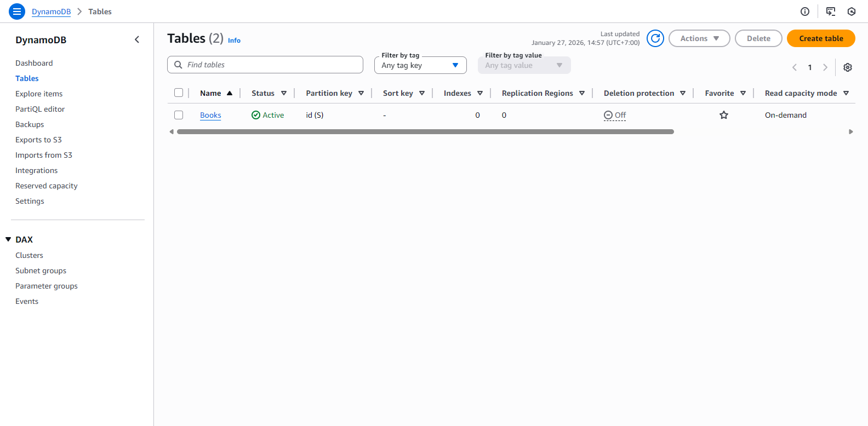Open Filter by tag key dropdown
This screenshot has height=426, width=868.
pos(420,65)
